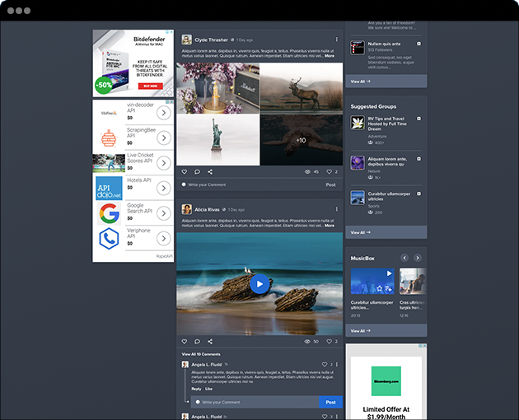Open Hotels API ad arrow
The height and width of the screenshot is (420, 519).
tap(163, 188)
